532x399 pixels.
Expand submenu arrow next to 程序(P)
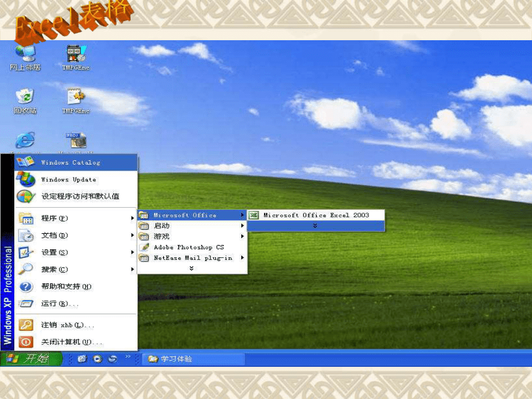point(132,218)
